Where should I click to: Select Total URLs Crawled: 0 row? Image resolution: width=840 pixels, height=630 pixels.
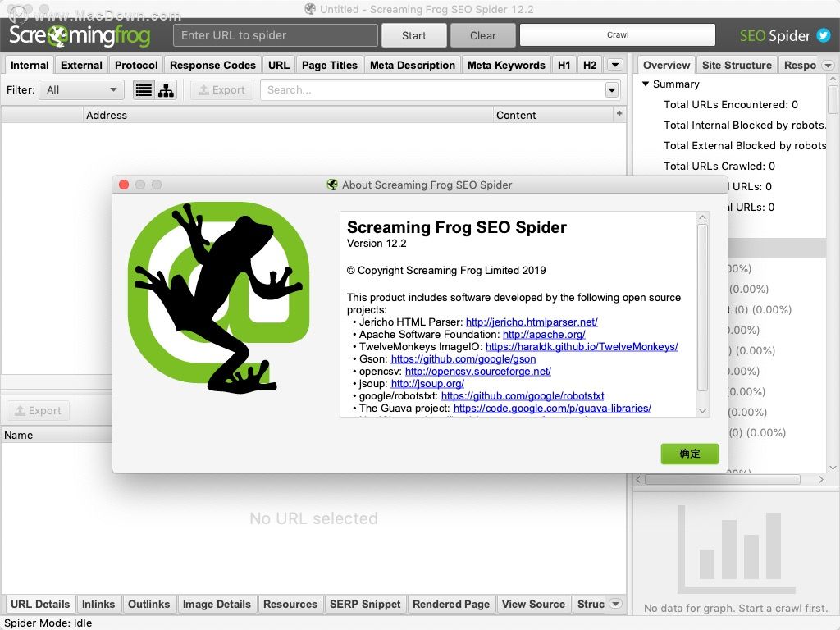point(719,166)
